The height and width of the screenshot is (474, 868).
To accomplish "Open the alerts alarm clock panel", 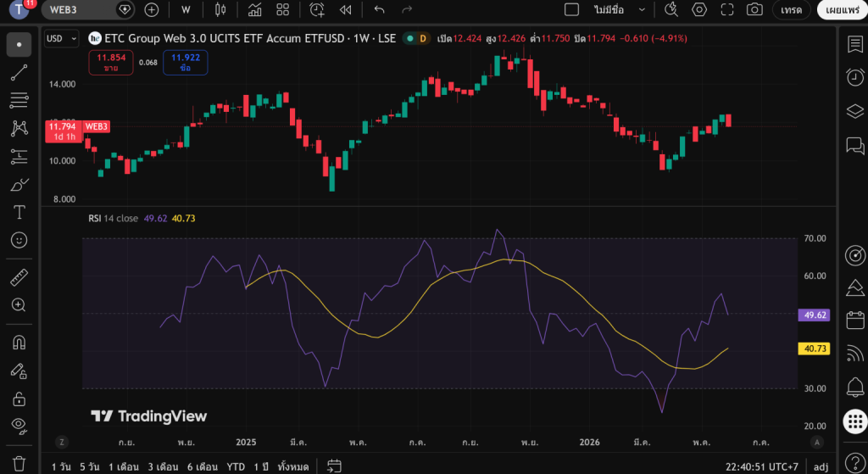I will 854,77.
